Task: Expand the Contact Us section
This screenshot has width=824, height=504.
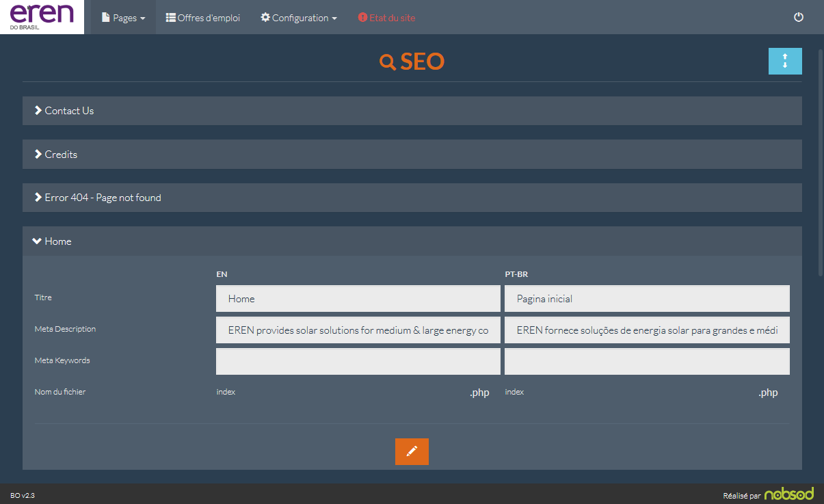Action: point(412,111)
